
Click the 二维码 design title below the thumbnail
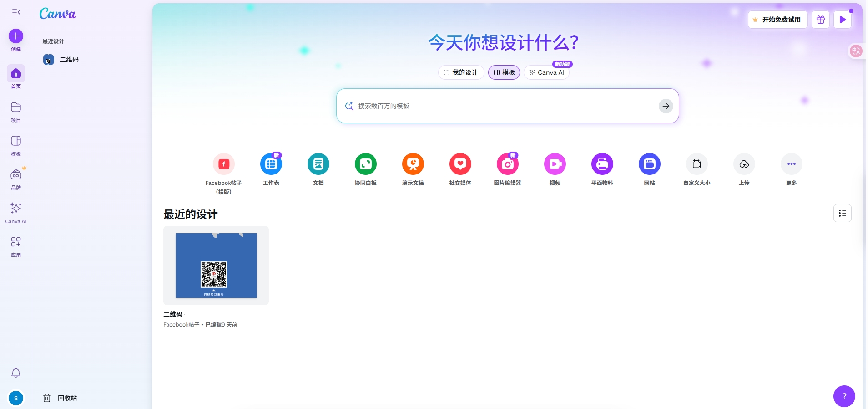pyautogui.click(x=173, y=314)
